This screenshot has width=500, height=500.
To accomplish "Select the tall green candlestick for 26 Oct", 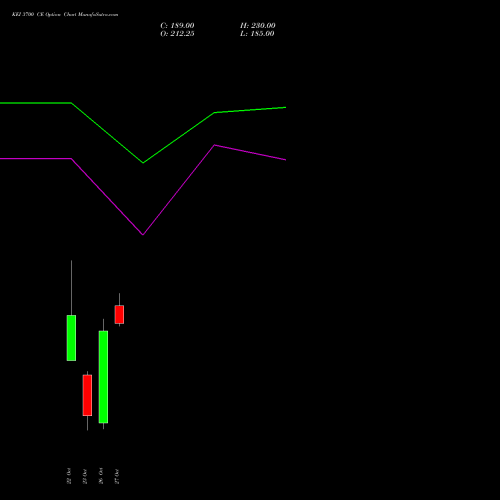I will click(x=103, y=377).
